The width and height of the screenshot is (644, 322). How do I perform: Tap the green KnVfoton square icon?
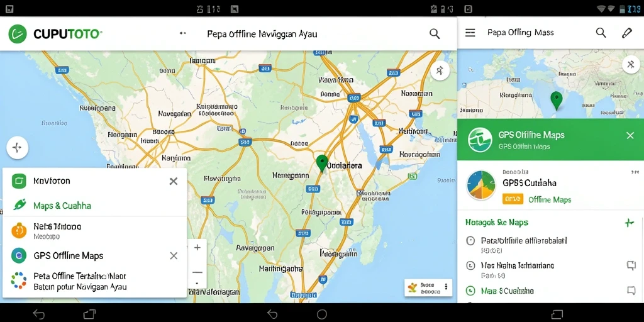tap(19, 180)
